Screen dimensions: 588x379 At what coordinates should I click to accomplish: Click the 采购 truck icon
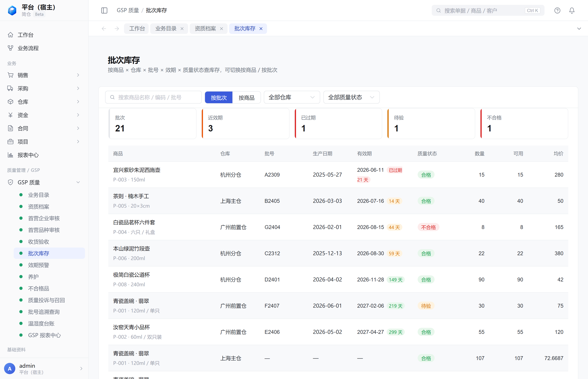click(x=10, y=88)
